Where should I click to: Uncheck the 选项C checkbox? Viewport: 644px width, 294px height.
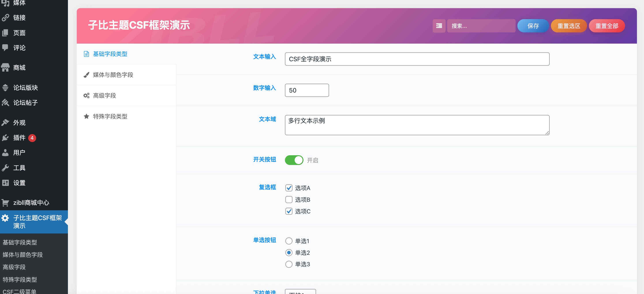[x=289, y=211]
